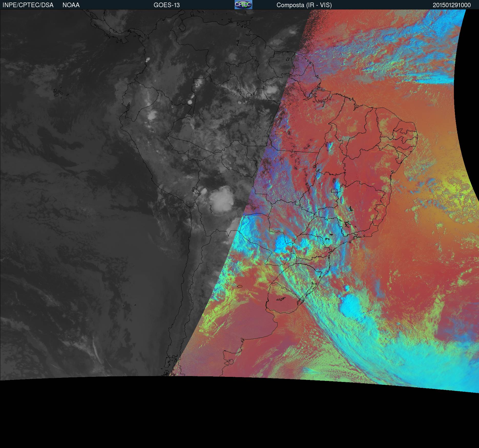Image resolution: width=479 pixels, height=448 pixels.
Task: Click the Composta (IR - VIS) title
Action: [x=304, y=5]
